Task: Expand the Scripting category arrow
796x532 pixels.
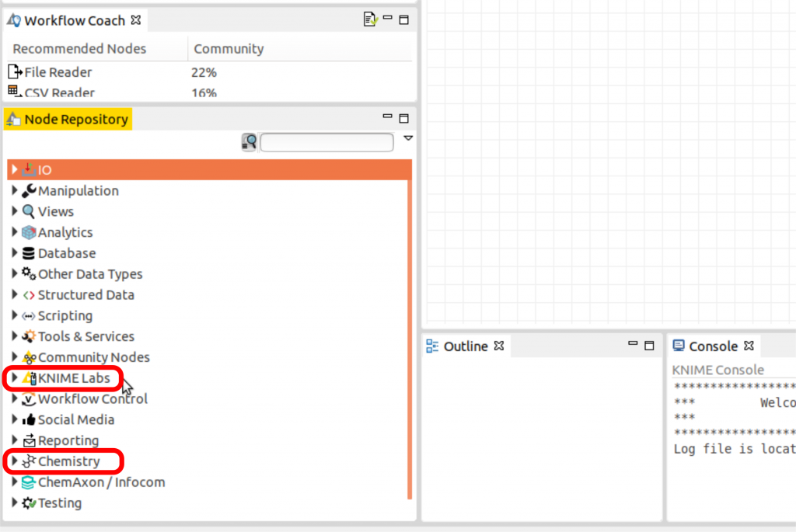Action: [x=15, y=315]
